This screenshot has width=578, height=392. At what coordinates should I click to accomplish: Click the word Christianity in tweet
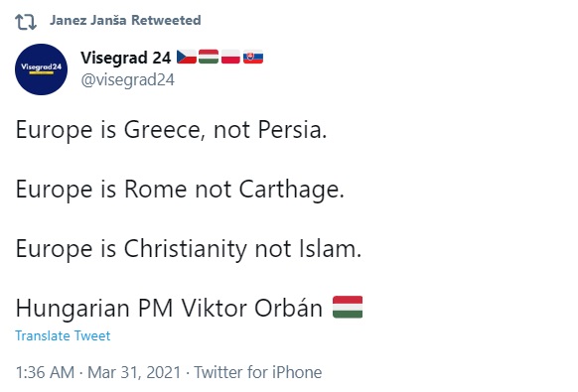tap(186, 249)
